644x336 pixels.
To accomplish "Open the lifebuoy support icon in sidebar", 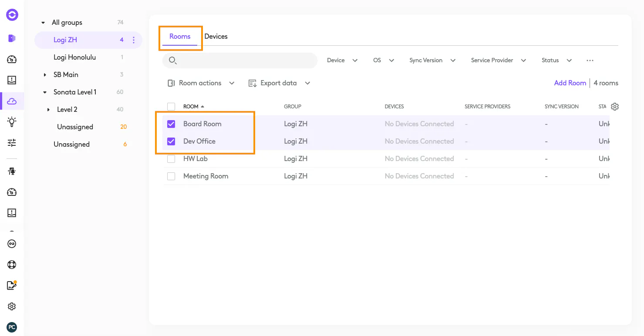I will click(x=12, y=265).
